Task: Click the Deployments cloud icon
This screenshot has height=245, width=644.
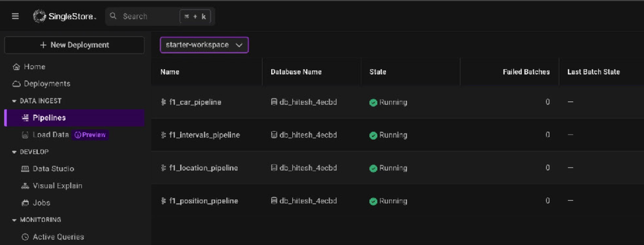Action: pyautogui.click(x=16, y=84)
